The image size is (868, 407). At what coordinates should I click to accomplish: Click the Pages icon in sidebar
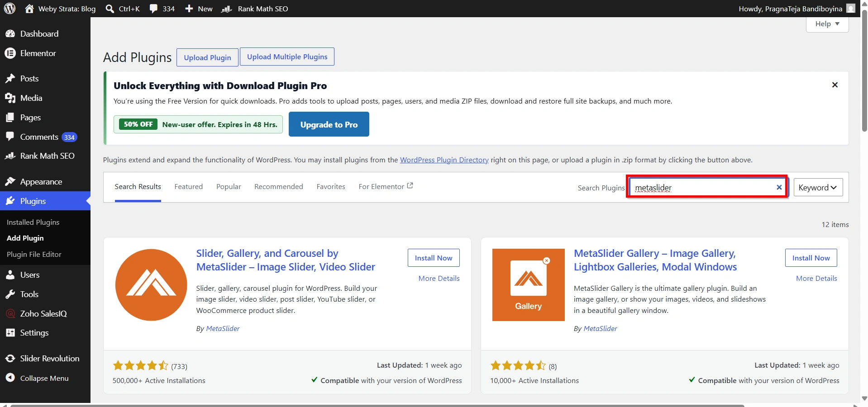point(10,118)
